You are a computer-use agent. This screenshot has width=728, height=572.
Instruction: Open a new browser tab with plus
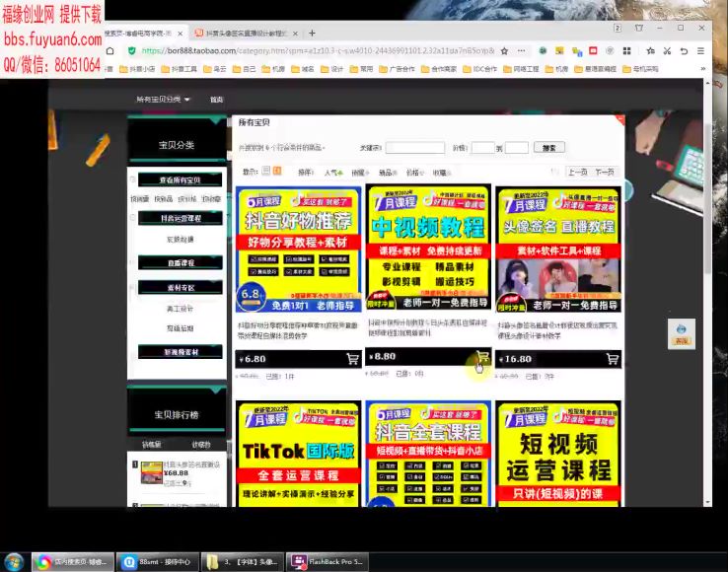tap(312, 33)
